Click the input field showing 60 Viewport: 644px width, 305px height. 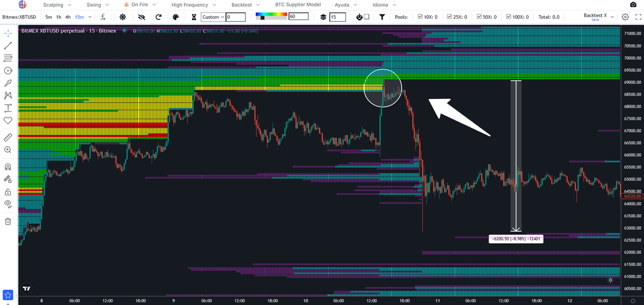(x=299, y=17)
